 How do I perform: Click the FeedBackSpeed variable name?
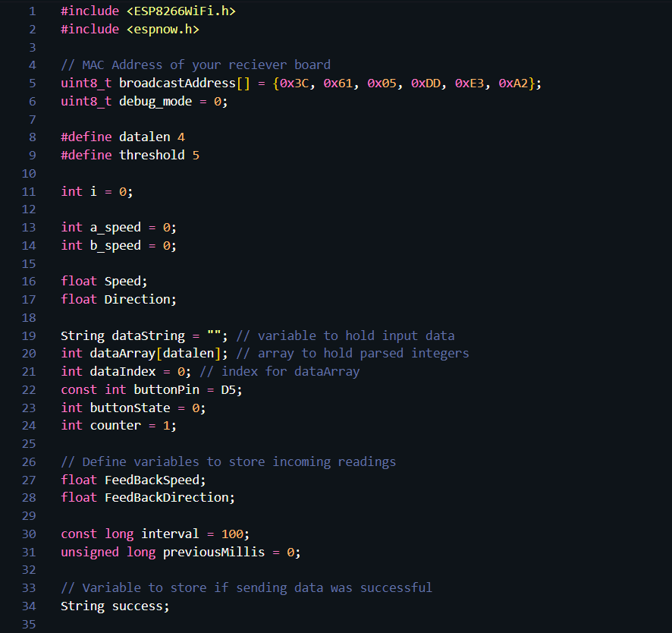(x=152, y=480)
